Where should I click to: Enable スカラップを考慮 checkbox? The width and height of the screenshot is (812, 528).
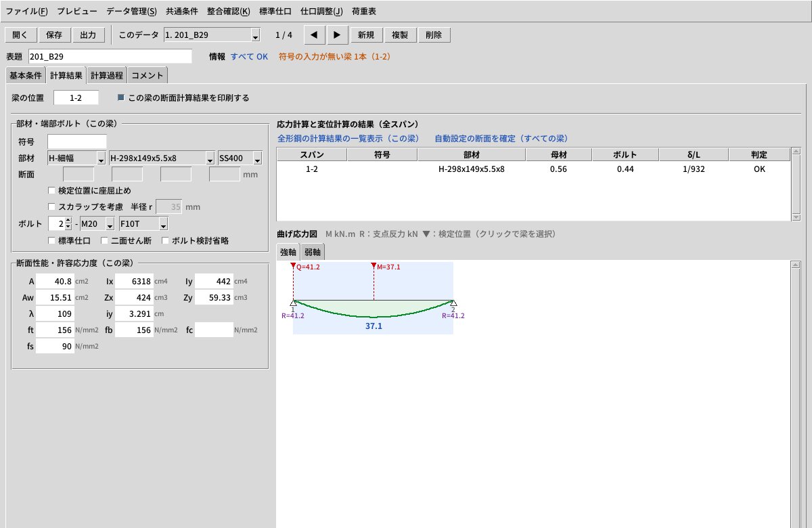coord(52,206)
